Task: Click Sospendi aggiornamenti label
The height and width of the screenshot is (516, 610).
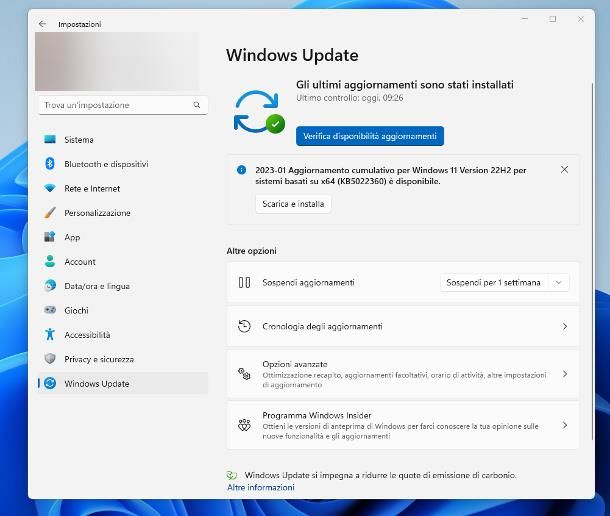Action: coord(308,283)
